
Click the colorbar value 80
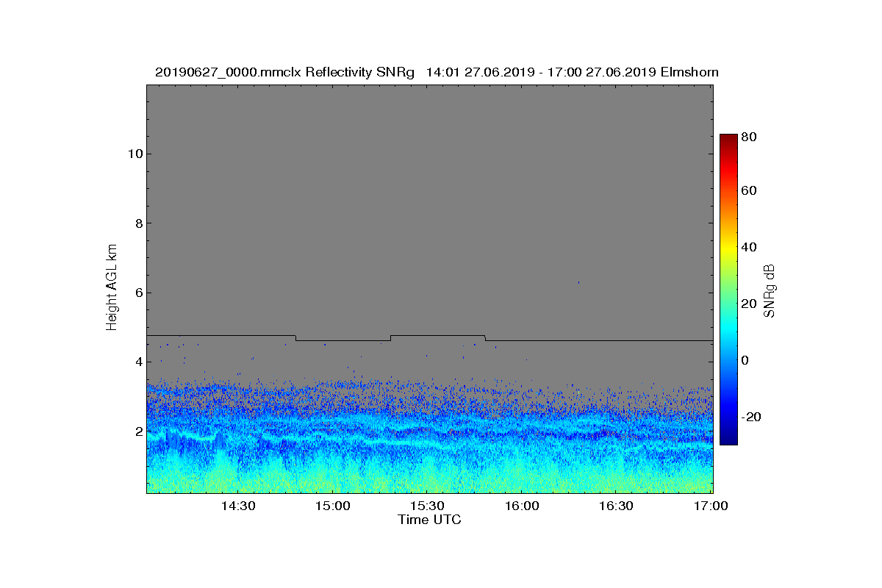click(750, 137)
